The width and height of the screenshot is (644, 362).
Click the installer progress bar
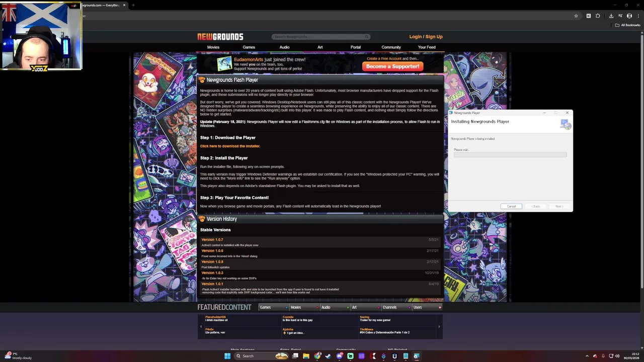point(510,154)
